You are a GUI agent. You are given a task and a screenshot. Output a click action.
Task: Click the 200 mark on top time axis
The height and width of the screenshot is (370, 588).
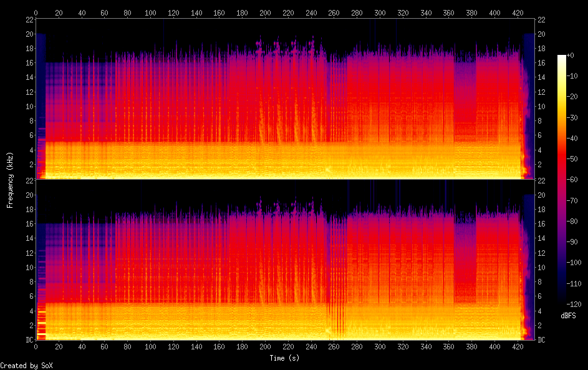266,12
